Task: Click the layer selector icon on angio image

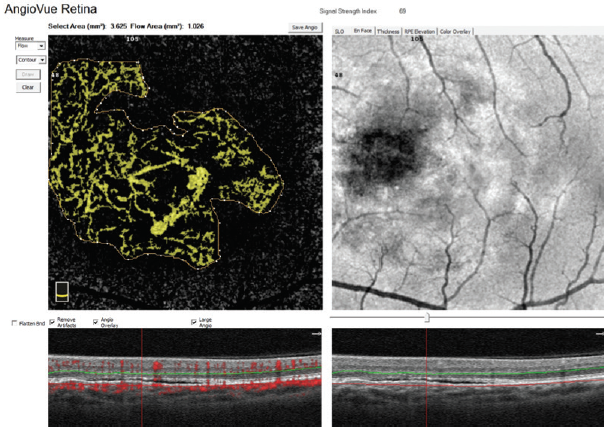Action: point(63,291)
